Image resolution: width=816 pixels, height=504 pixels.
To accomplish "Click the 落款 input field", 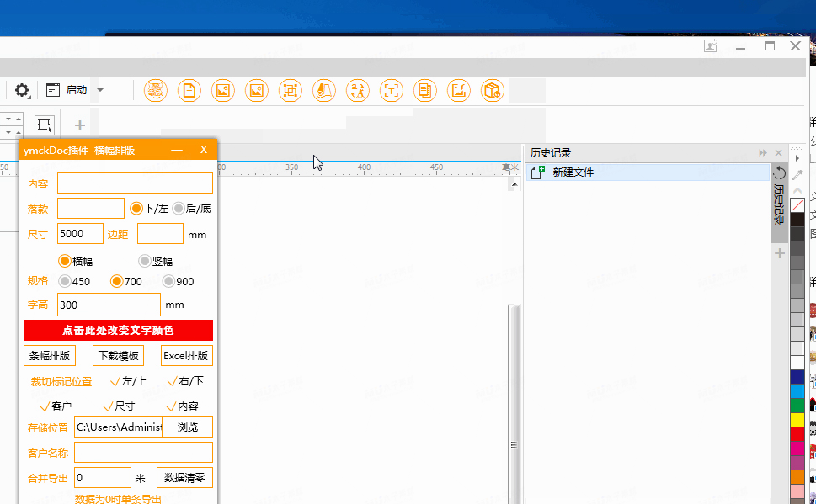I will point(91,208).
